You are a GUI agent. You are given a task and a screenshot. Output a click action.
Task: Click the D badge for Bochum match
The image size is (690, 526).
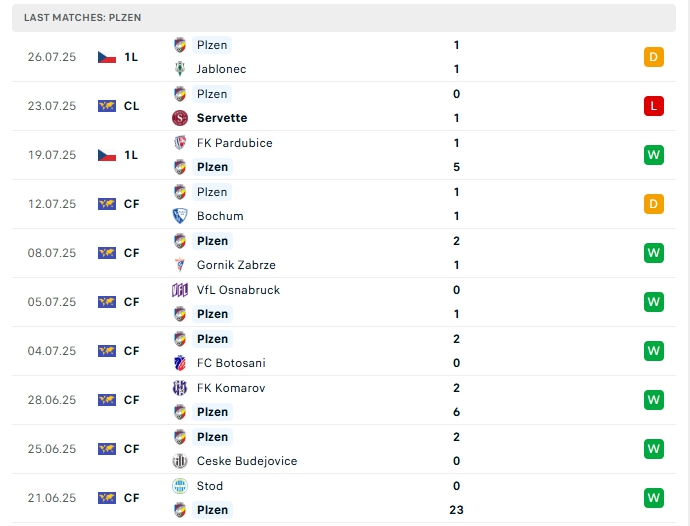tap(653, 204)
